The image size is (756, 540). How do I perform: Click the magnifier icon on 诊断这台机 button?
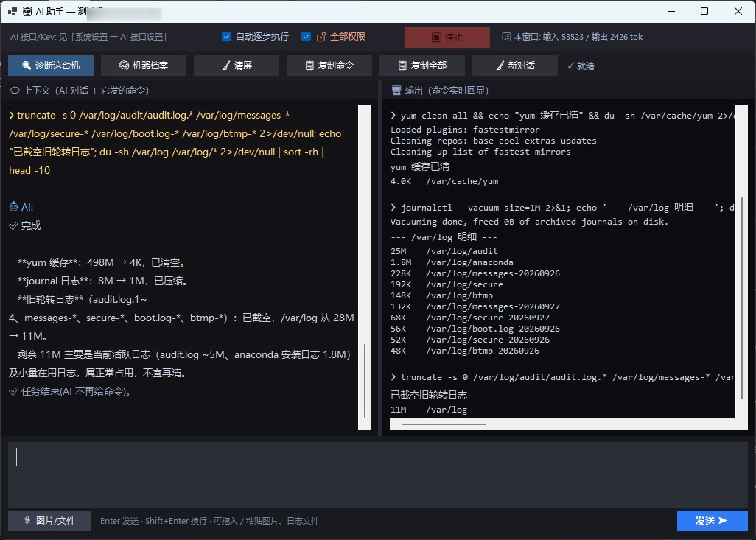point(27,65)
